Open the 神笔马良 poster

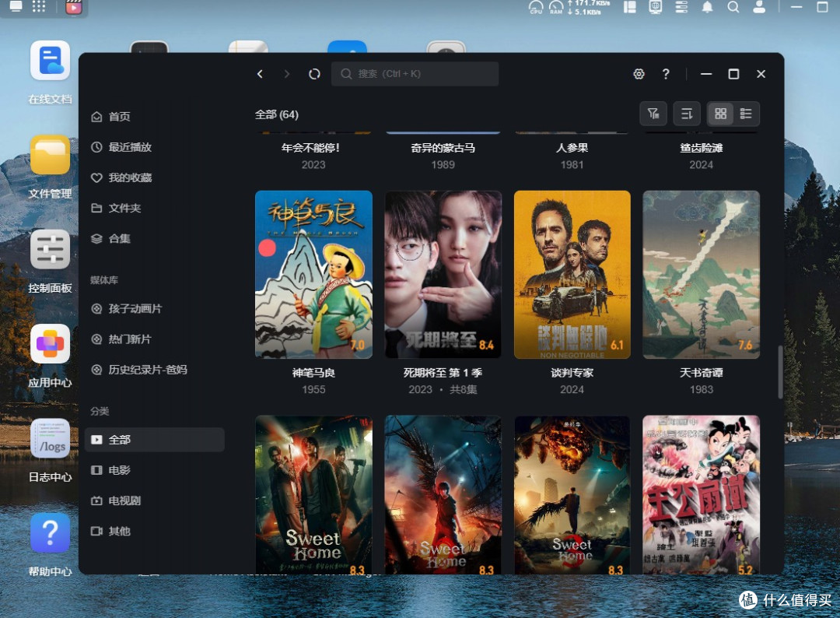[314, 275]
